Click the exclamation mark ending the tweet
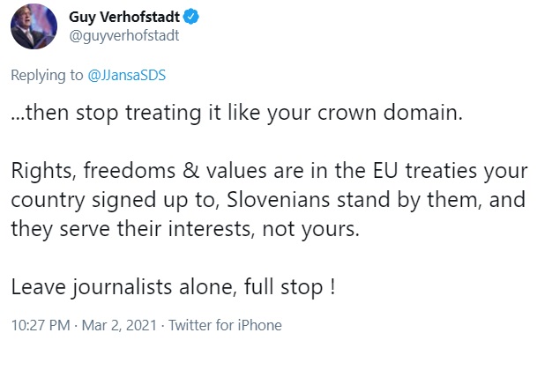The height and width of the screenshot is (392, 552). (332, 287)
